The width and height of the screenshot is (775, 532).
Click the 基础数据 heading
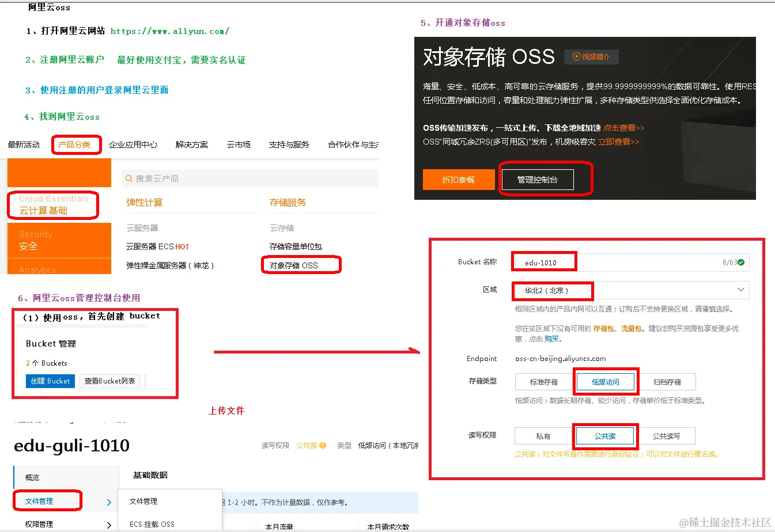(x=150, y=475)
